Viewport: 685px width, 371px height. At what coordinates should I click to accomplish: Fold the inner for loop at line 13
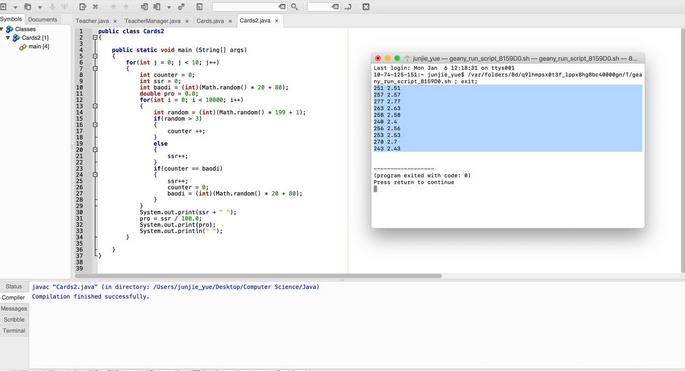pos(95,106)
